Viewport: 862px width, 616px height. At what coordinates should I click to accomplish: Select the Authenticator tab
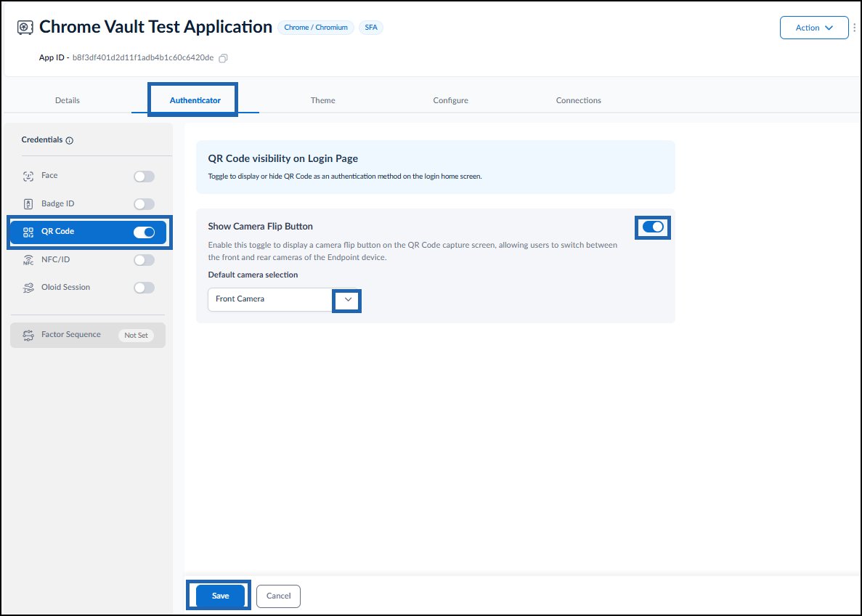click(x=195, y=100)
